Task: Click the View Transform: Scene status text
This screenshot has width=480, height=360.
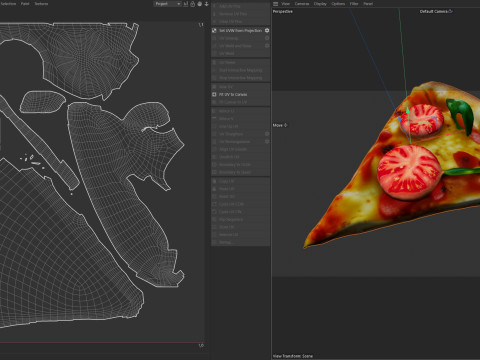Action: tap(293, 356)
